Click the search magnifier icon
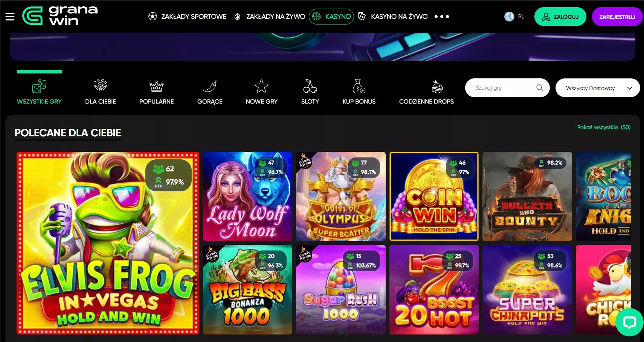Screen dimensions: 644x342 point(540,88)
